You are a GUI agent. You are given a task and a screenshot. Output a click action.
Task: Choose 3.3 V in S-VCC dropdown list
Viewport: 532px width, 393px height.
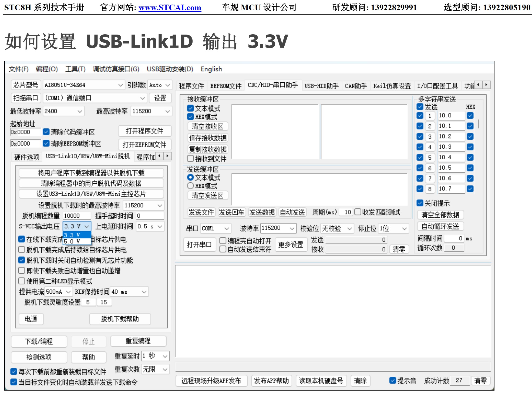click(77, 235)
